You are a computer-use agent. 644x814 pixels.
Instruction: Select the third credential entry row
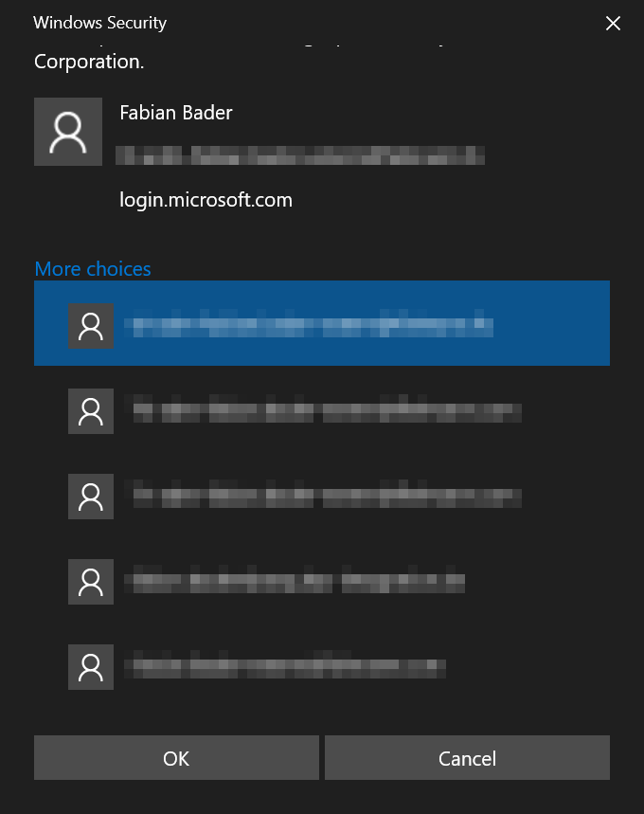point(322,496)
